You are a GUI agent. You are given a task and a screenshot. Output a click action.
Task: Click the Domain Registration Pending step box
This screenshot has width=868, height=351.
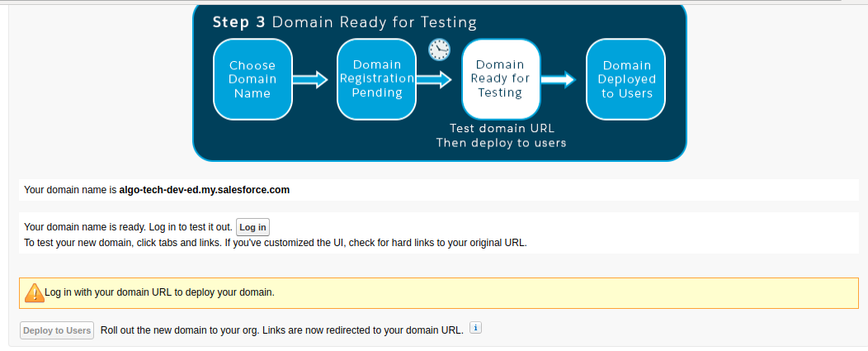coord(376,79)
